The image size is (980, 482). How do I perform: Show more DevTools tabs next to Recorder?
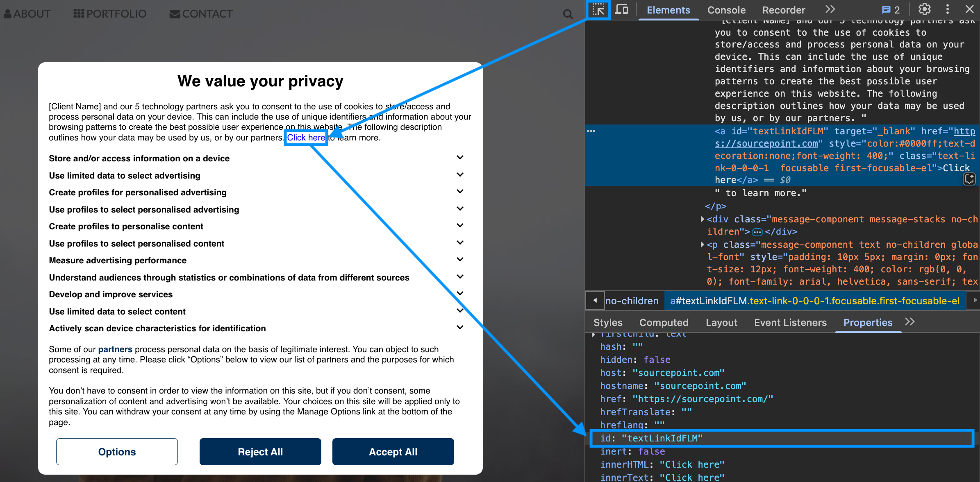coord(830,9)
